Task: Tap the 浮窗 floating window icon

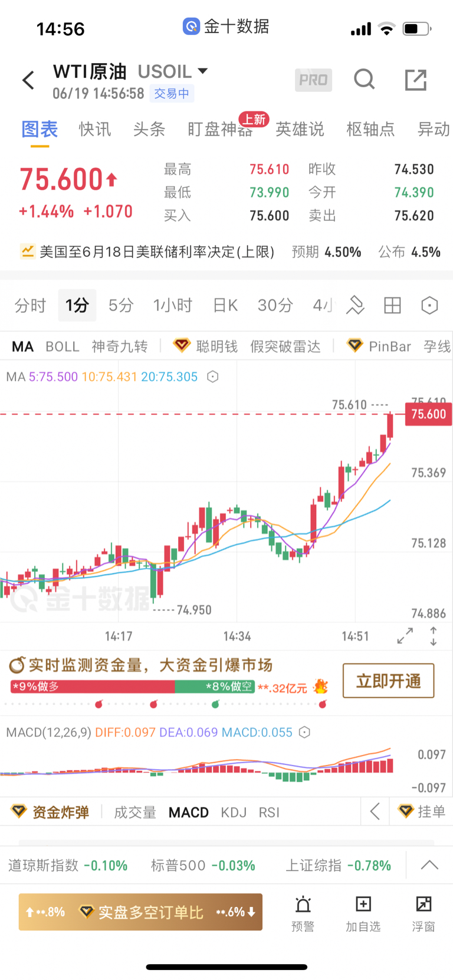Action: point(424,904)
